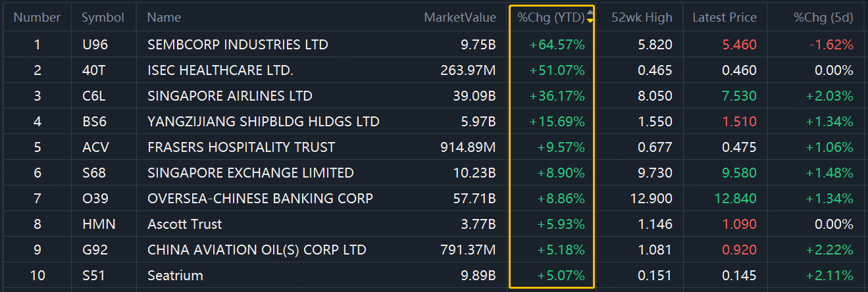Screen dimensions: 868x292
Task: Select YANGZIJIANG SHIPBLDG HLDGS LTD name
Action: pos(263,122)
